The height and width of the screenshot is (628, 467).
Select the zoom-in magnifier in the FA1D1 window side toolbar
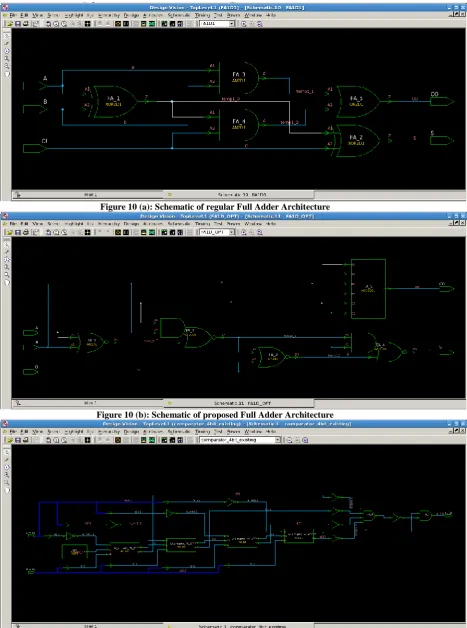pyautogui.click(x=7, y=59)
